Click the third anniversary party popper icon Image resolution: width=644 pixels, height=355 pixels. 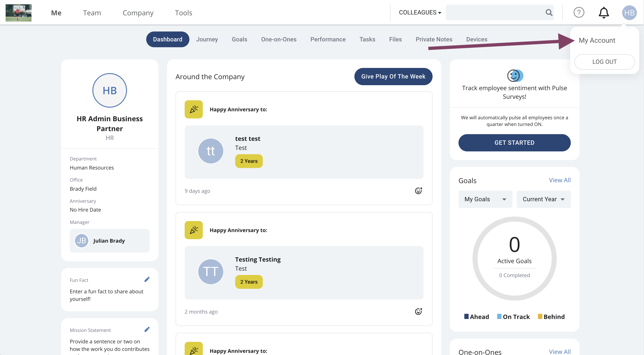[194, 349]
